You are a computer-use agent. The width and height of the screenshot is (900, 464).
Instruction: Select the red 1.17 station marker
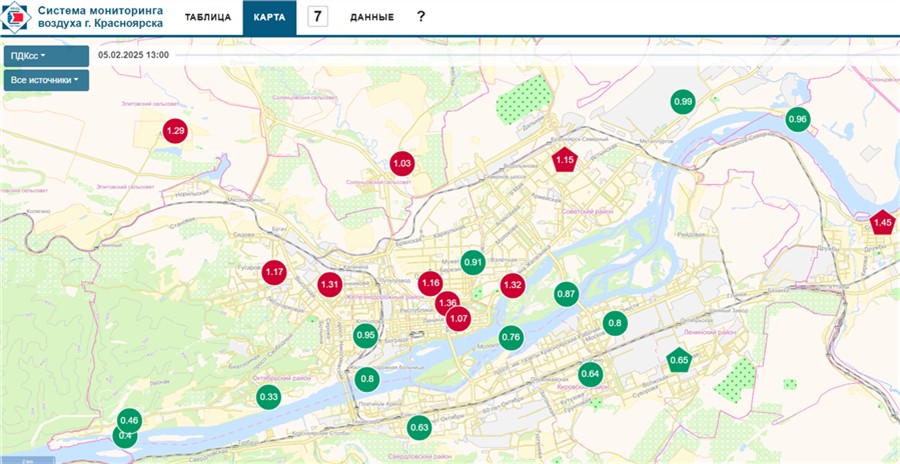pos(275,272)
